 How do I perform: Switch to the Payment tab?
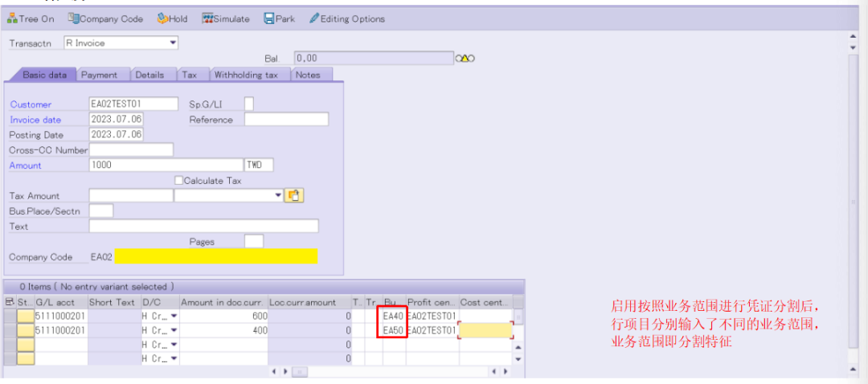point(99,75)
